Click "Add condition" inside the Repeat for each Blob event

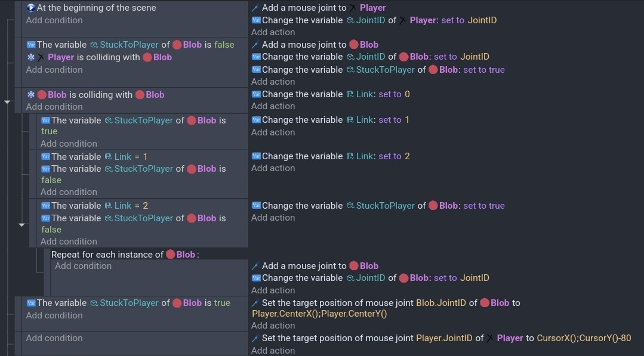coord(83,265)
